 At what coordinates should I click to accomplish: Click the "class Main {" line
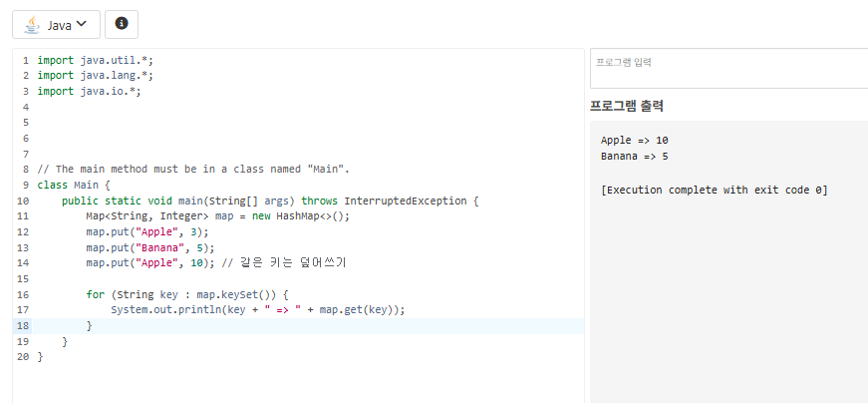[x=74, y=185]
